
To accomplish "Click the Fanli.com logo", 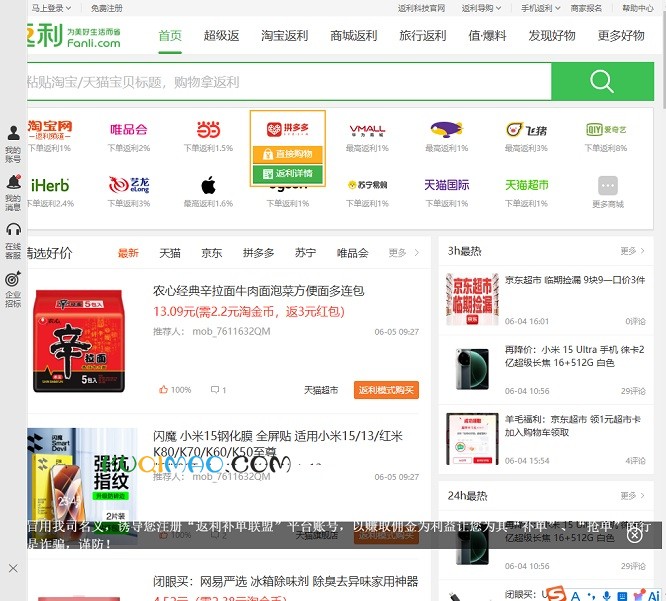I will 74,36.
